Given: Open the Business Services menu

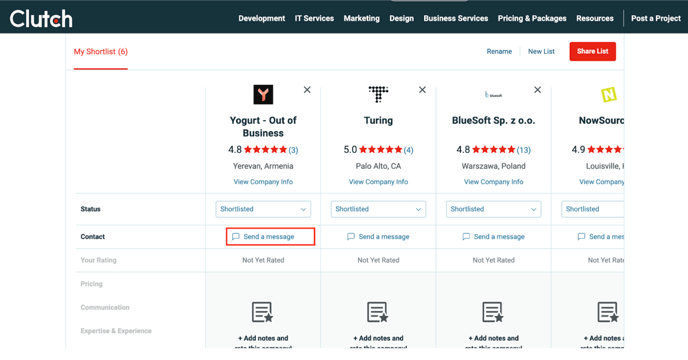Looking at the screenshot, I should click(455, 18).
